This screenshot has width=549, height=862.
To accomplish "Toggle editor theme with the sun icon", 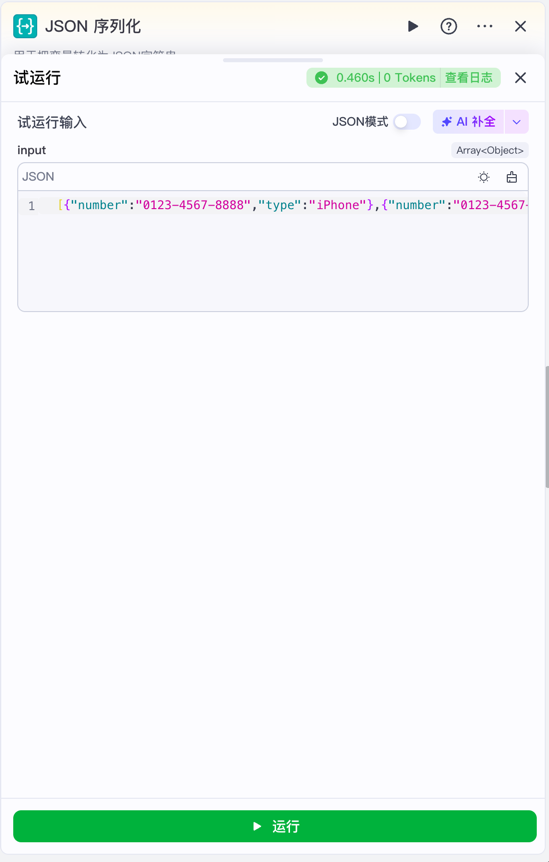I will 484,177.
